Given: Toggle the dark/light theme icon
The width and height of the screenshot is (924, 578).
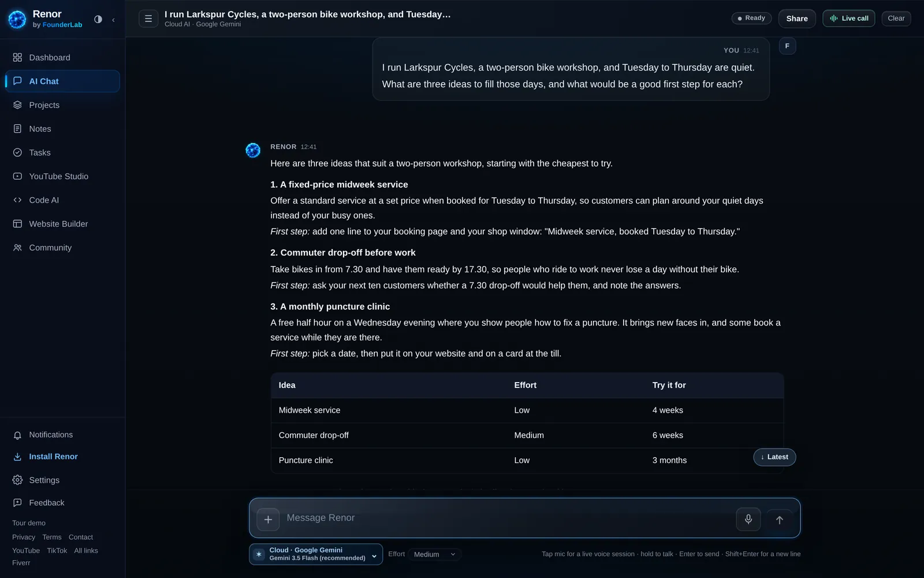Looking at the screenshot, I should tap(98, 19).
